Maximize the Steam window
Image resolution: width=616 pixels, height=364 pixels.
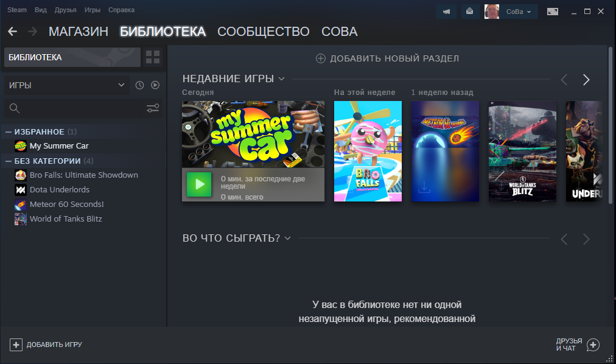click(x=587, y=12)
